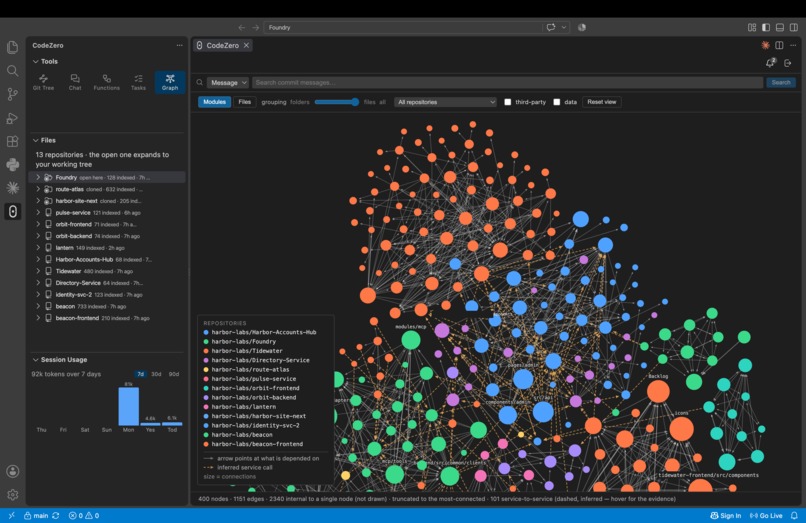Select the Graph tool
This screenshot has height=523, width=806.
pos(170,82)
